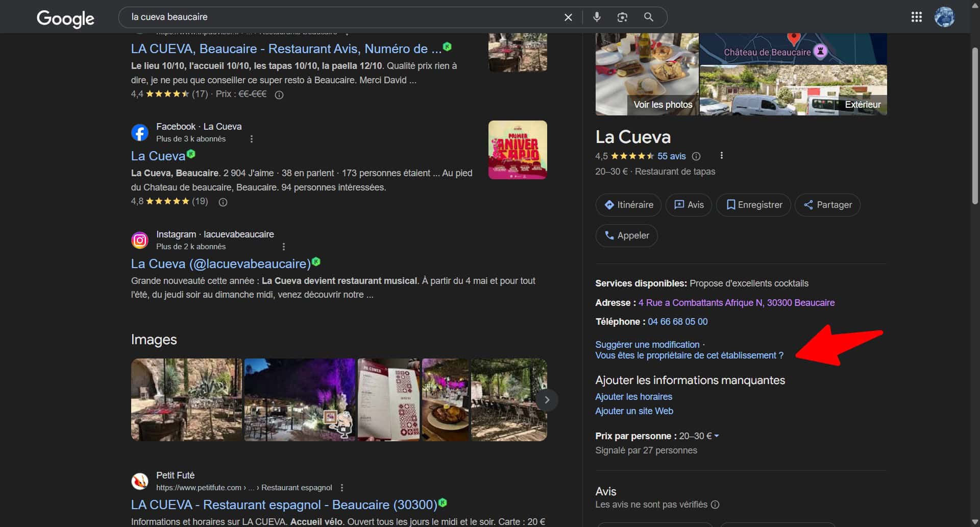Show info about the 55 avis rating
Screen dimensions: 980x527
click(696, 156)
